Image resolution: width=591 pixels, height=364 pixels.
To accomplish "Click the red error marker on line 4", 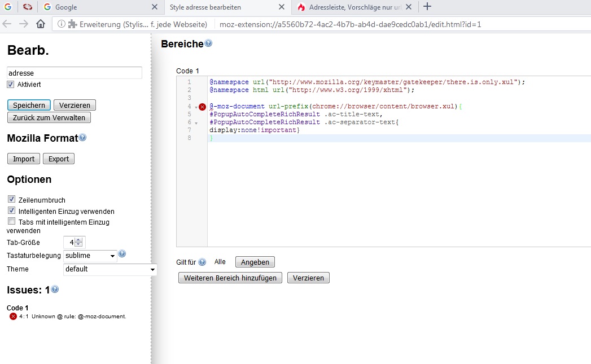I will click(x=202, y=107).
